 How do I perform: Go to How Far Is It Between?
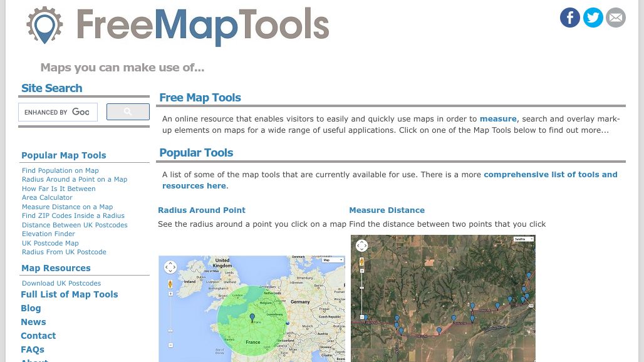59,189
